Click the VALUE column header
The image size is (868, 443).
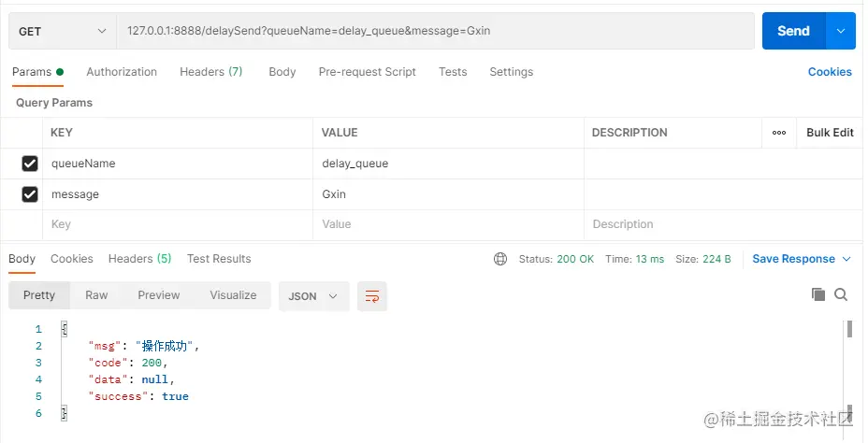click(340, 133)
